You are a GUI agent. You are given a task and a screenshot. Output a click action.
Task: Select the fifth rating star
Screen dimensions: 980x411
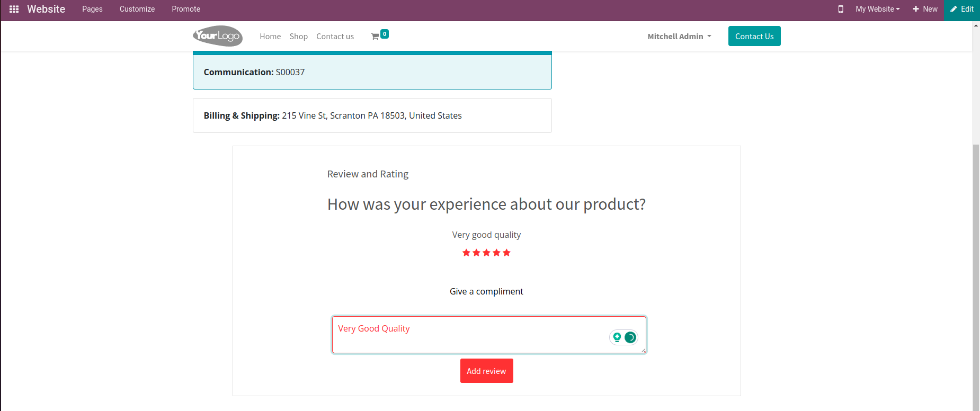coord(506,253)
